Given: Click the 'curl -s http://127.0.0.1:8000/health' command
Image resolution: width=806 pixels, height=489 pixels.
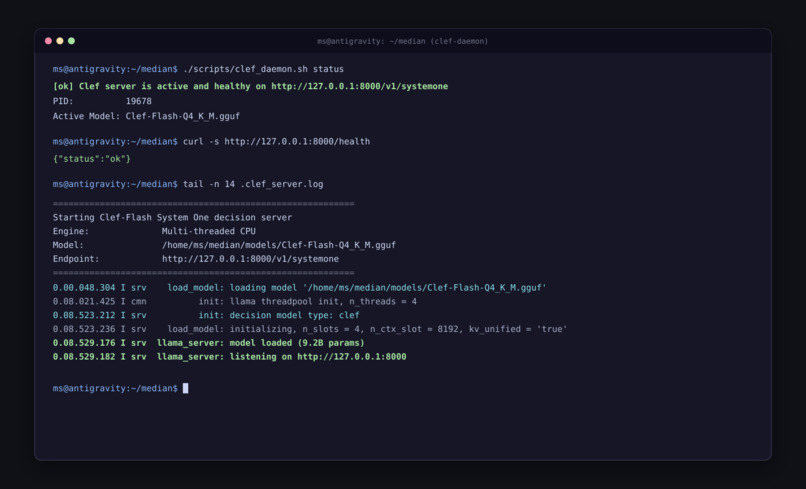Looking at the screenshot, I should tap(277, 141).
